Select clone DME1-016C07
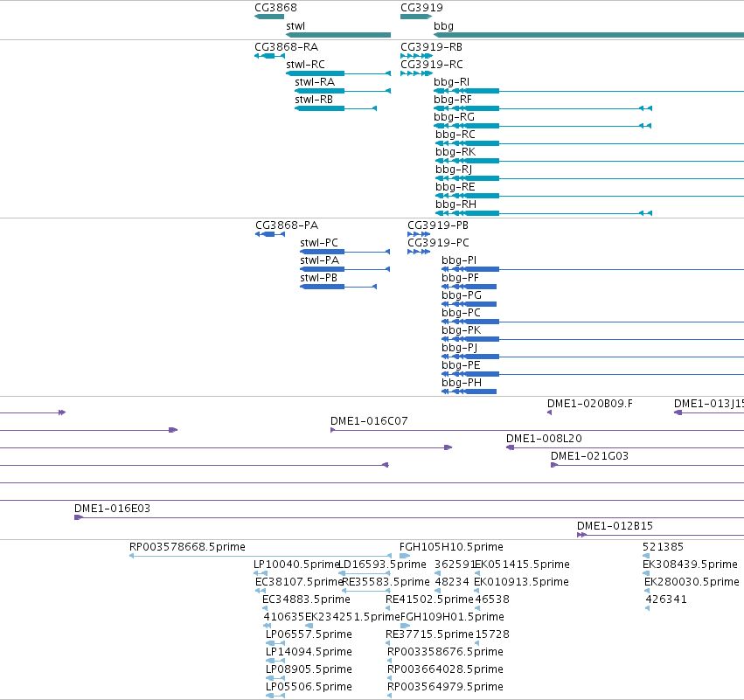 coord(537,430)
